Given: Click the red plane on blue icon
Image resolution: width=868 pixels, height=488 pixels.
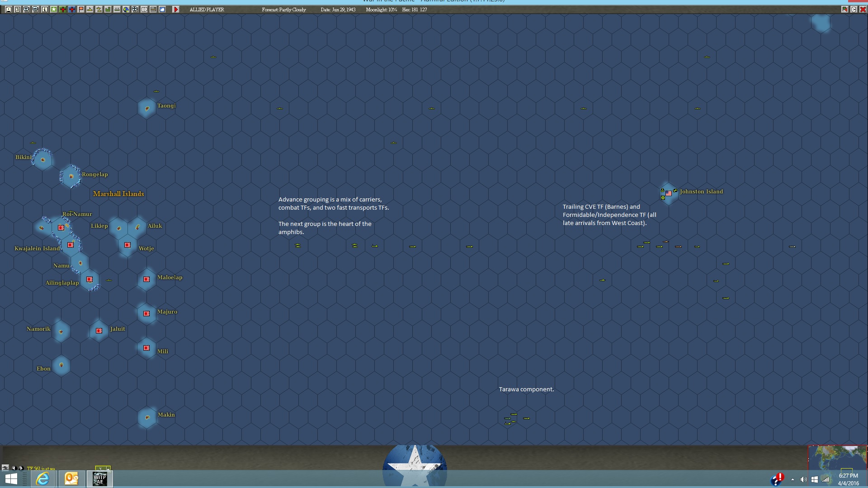Looking at the screenshot, I should [x=72, y=9].
